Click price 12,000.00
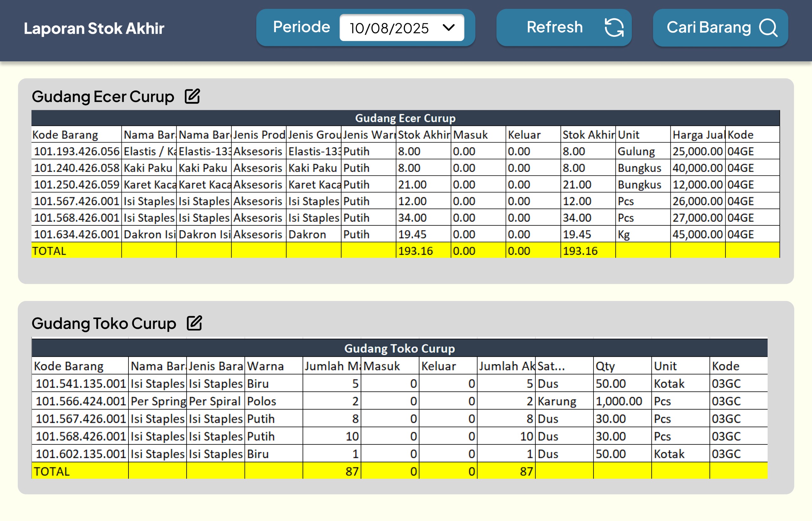 coord(698,184)
